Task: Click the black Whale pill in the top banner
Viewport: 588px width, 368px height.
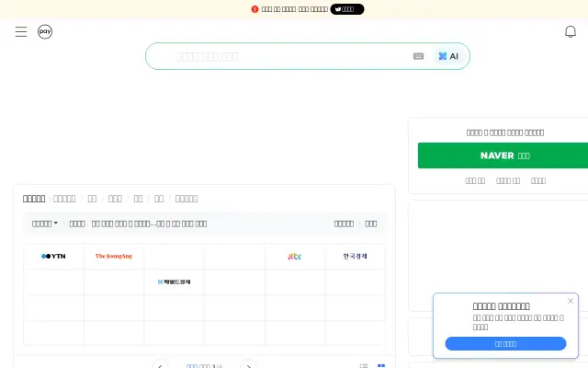Action: (x=347, y=9)
